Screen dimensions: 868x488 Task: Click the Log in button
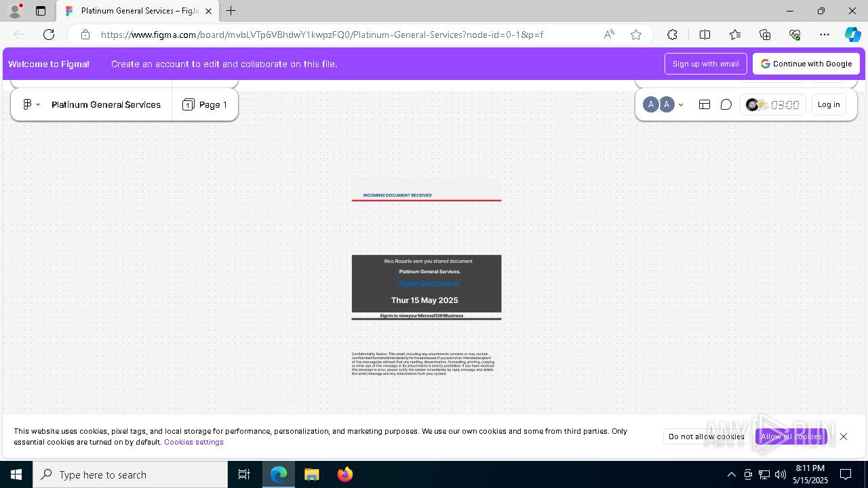829,104
